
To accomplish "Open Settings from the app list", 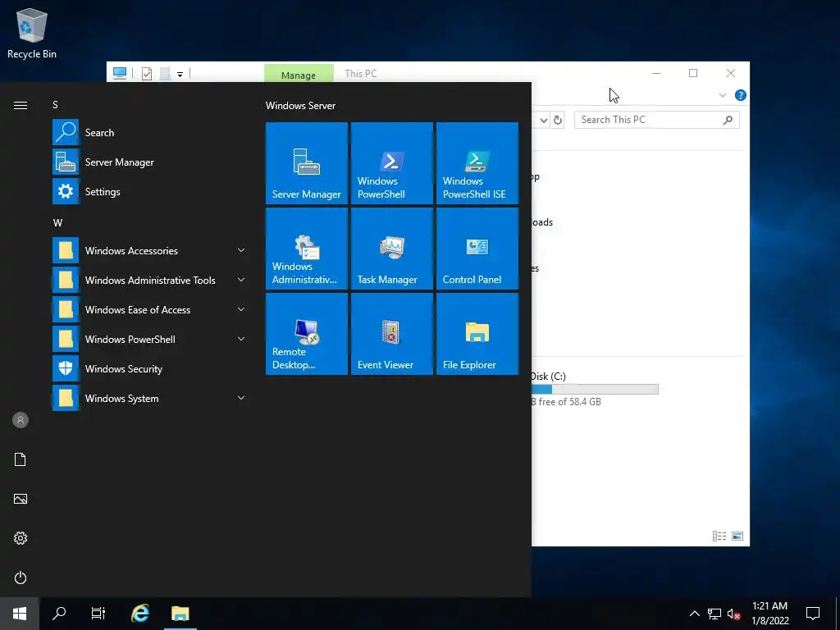I will [150, 191].
